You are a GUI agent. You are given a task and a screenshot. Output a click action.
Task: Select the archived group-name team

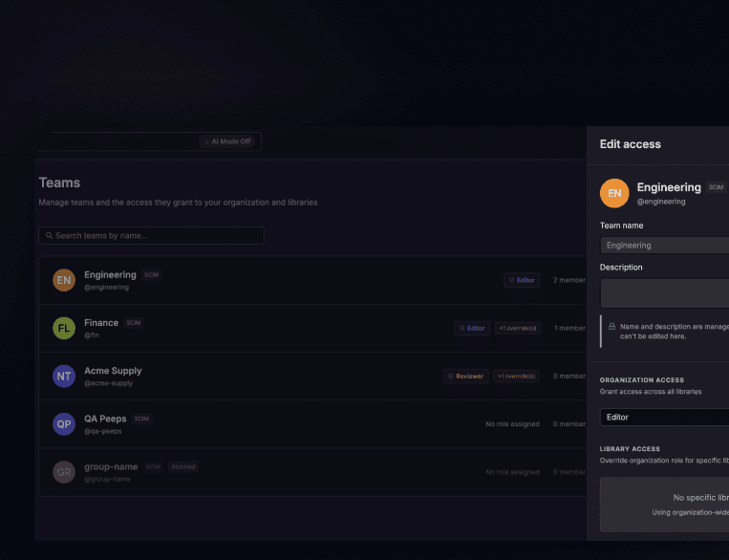(111, 466)
